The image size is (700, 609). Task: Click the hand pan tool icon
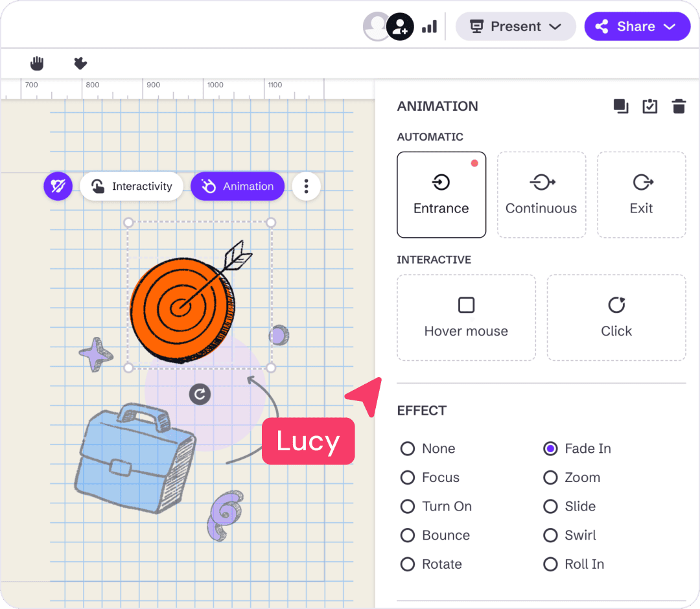[x=38, y=63]
